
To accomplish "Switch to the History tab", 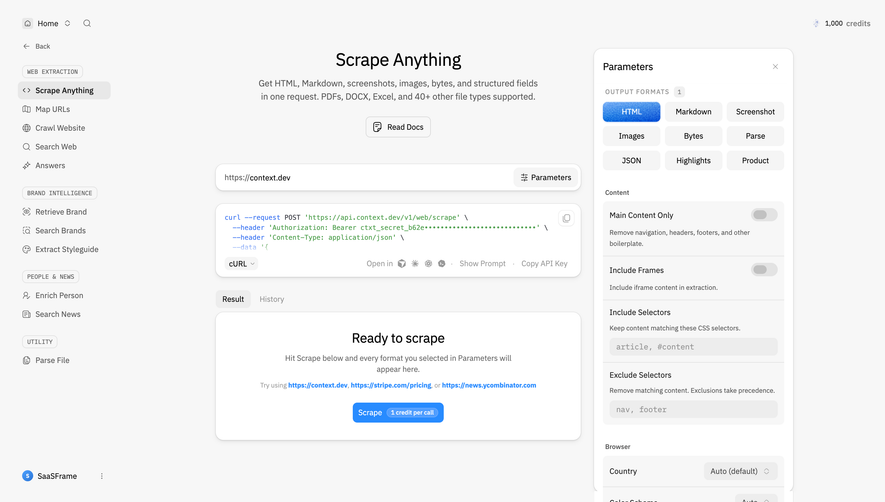I will [271, 299].
